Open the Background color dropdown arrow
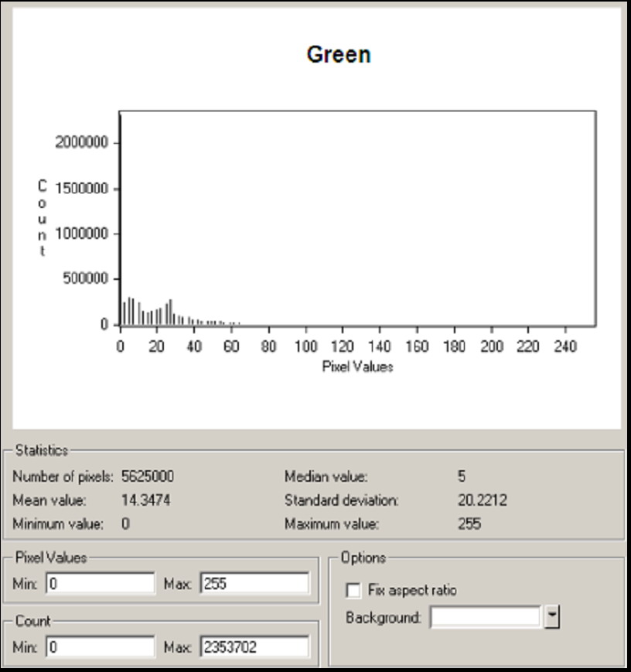 click(x=552, y=617)
